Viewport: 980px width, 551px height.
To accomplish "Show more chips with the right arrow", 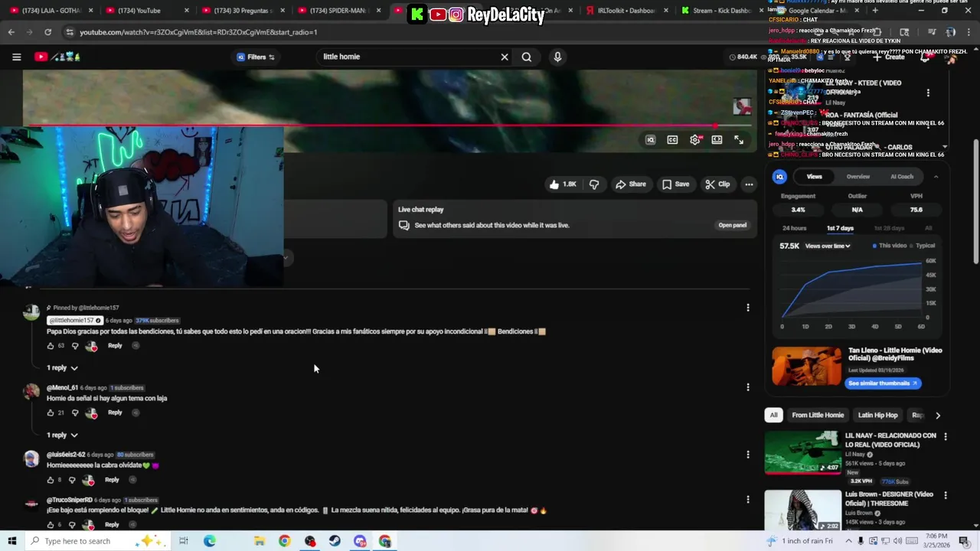I will point(938,415).
